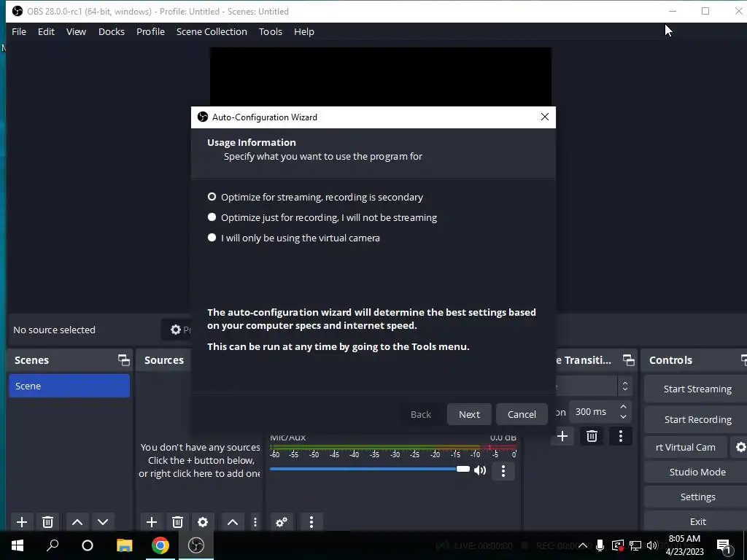
Task: Add a new scene with plus icon
Action: [x=22, y=522]
